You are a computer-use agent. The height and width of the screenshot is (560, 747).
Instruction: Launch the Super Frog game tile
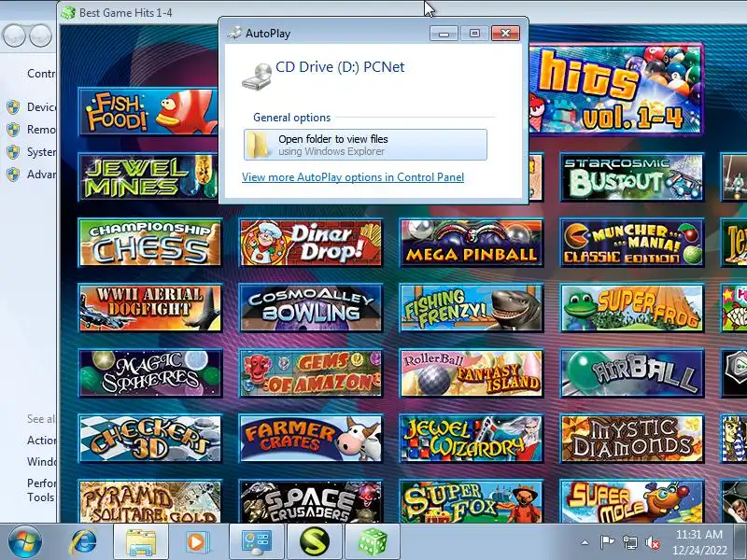click(x=632, y=308)
